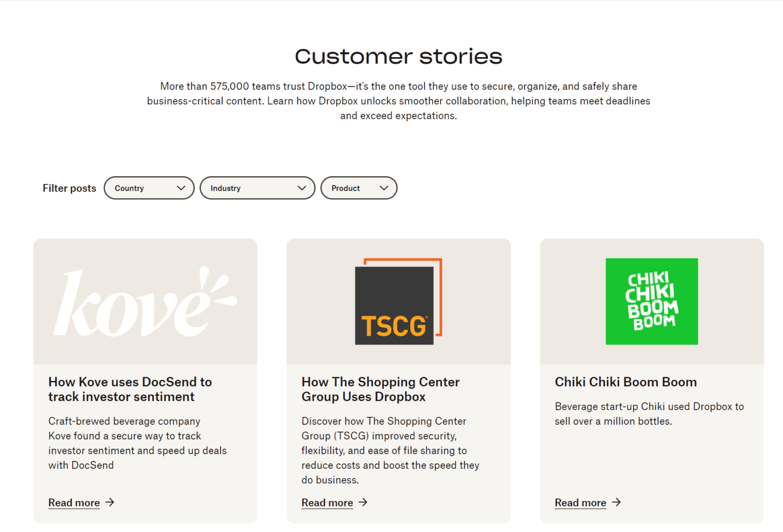The width and height of the screenshot is (783, 532).
Task: Click the arrow icon beside TSCG's Read more
Action: tap(363, 502)
